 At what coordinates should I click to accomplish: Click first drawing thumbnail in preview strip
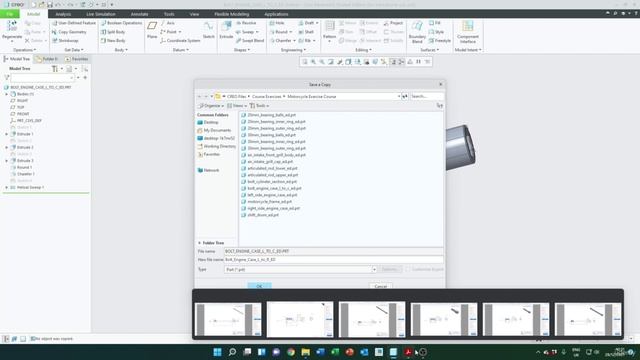pyautogui.click(x=228, y=320)
